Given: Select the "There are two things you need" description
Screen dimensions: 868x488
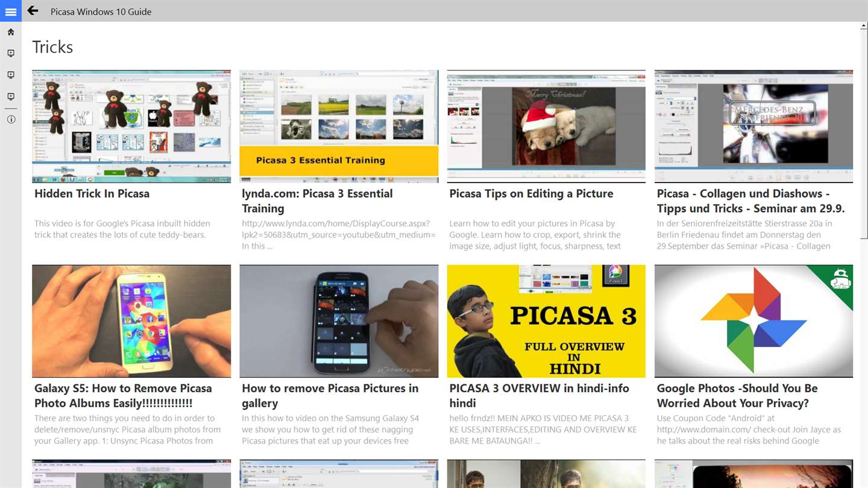Looking at the screenshot, I should tap(127, 430).
